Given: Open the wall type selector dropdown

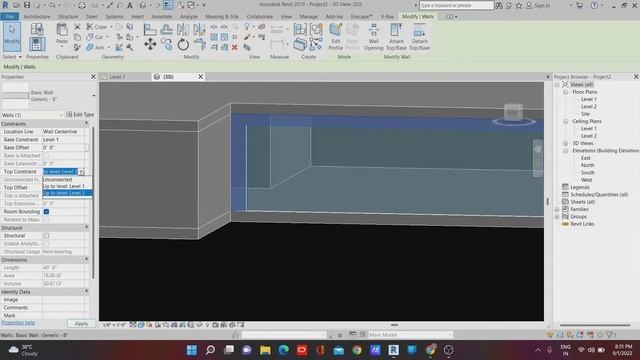Looking at the screenshot, I should coord(94,96).
